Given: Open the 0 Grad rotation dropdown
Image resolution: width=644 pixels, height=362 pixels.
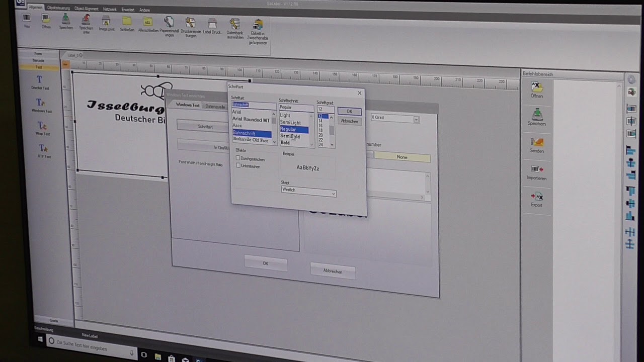Looking at the screenshot, I should [x=394, y=118].
